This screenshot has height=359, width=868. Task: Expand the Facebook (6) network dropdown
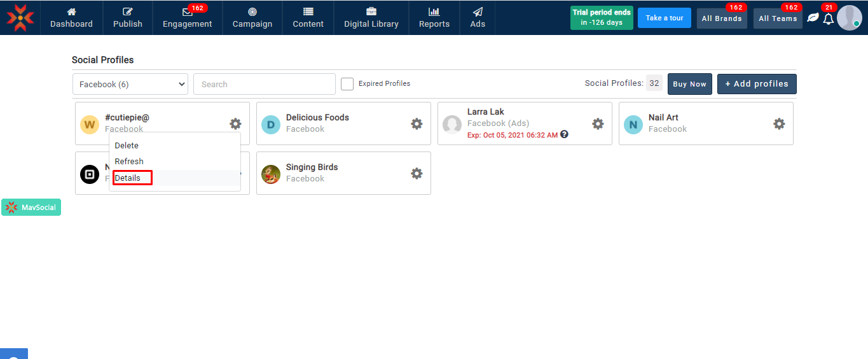pos(130,84)
